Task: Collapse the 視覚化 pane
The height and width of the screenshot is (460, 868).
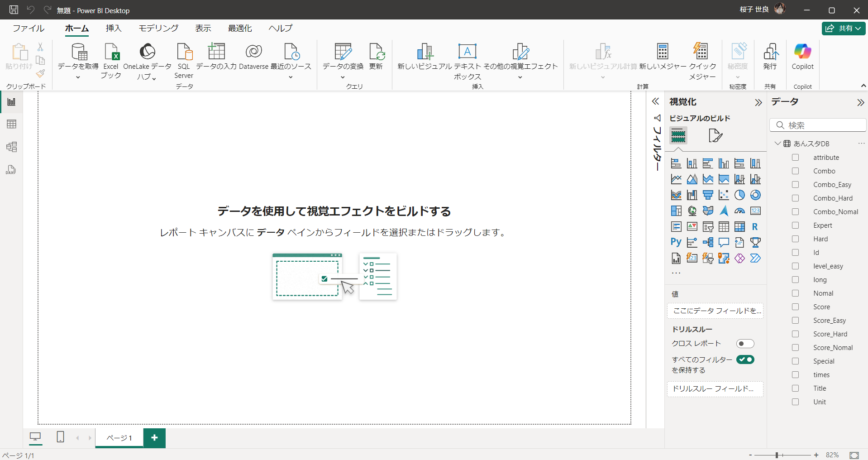Action: [x=758, y=103]
